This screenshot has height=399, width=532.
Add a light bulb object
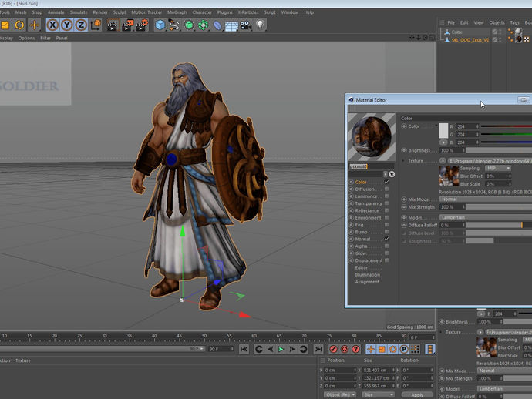(x=260, y=25)
